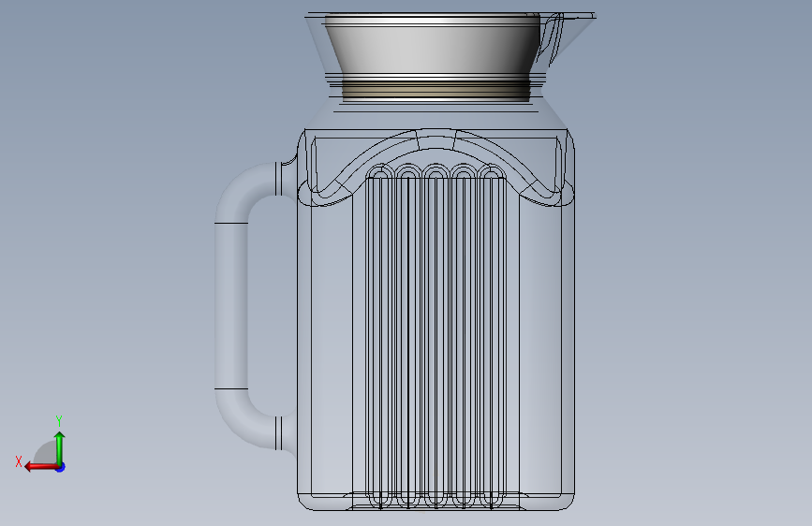The height and width of the screenshot is (526, 812).
Task: Click the blue Z axis dot of triad
Action: pyautogui.click(x=61, y=467)
